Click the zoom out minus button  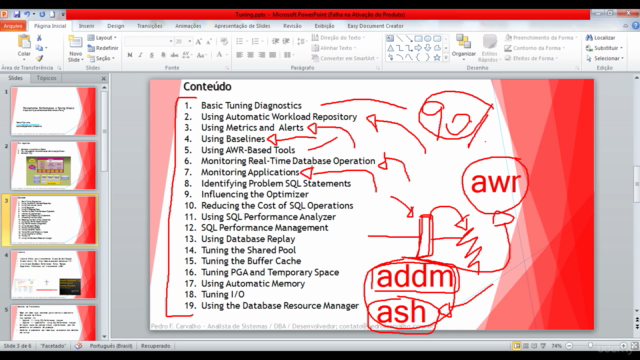click(570, 346)
